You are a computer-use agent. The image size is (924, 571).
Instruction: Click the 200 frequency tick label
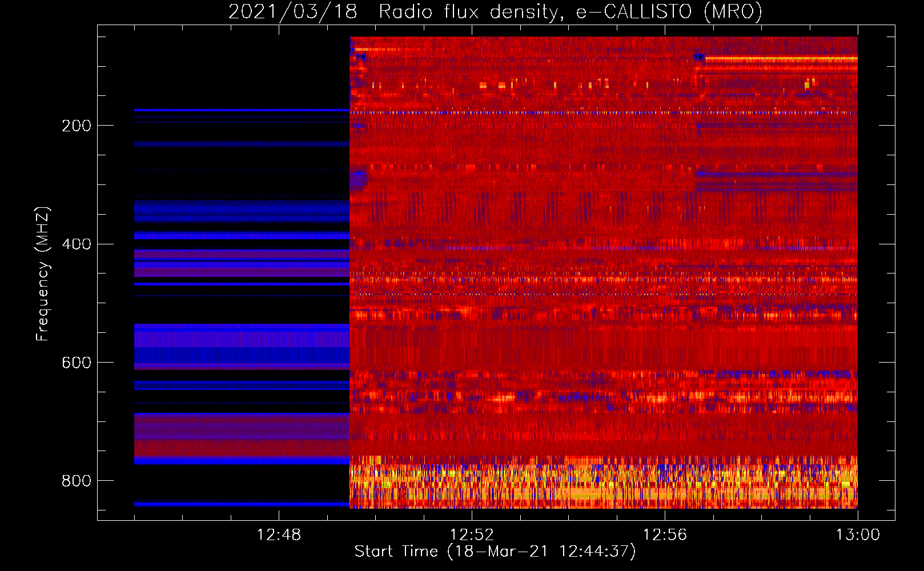click(x=77, y=126)
